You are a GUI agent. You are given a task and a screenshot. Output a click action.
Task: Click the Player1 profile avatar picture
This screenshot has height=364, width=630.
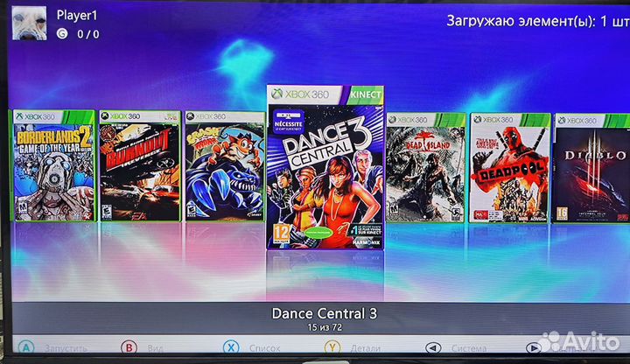coord(29,23)
